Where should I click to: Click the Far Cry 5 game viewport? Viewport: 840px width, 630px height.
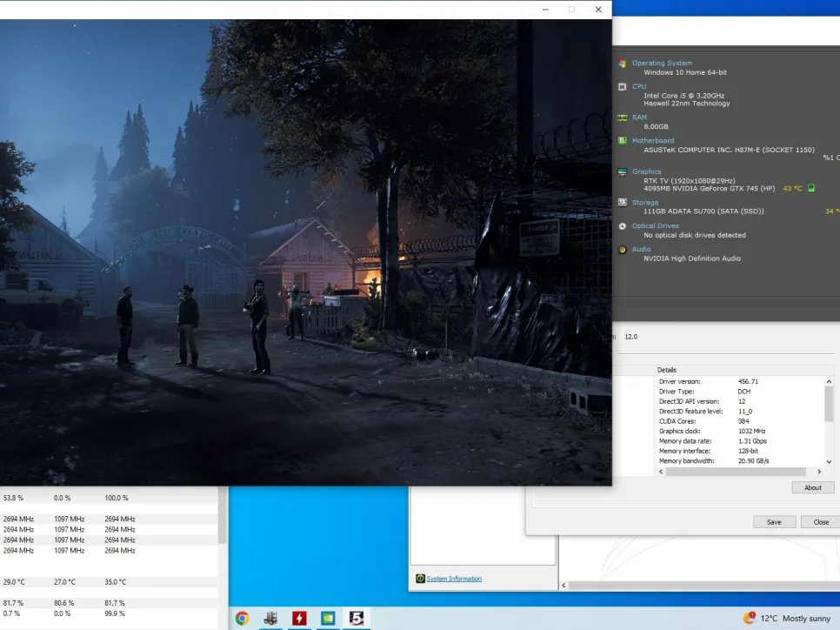[x=305, y=252]
